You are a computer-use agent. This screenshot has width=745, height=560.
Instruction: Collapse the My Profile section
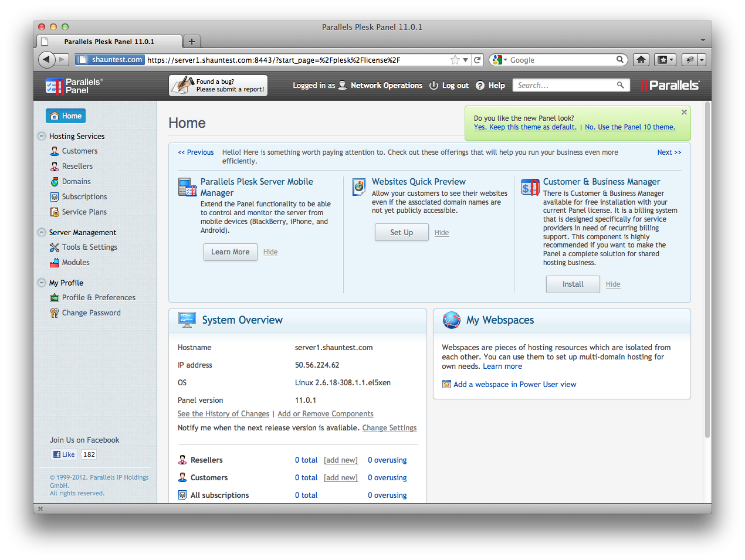tap(42, 283)
